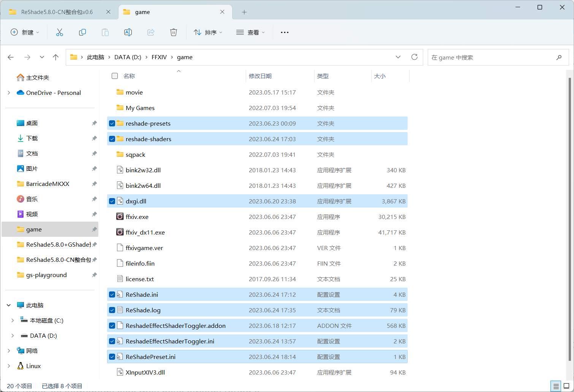This screenshot has width=574, height=392.
Task: Open the Sort (排序) dropdown
Action: (x=208, y=33)
